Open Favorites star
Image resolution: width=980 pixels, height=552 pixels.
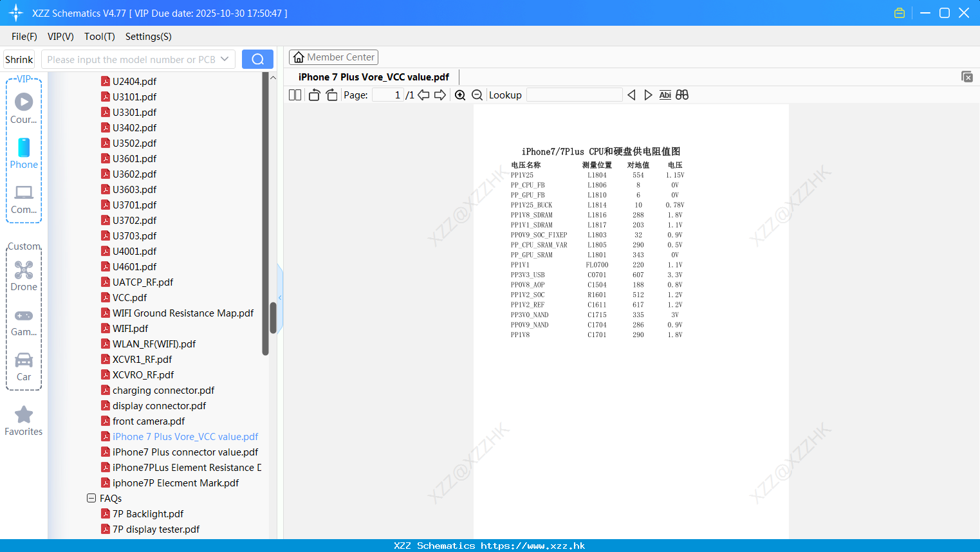pyautogui.click(x=24, y=421)
